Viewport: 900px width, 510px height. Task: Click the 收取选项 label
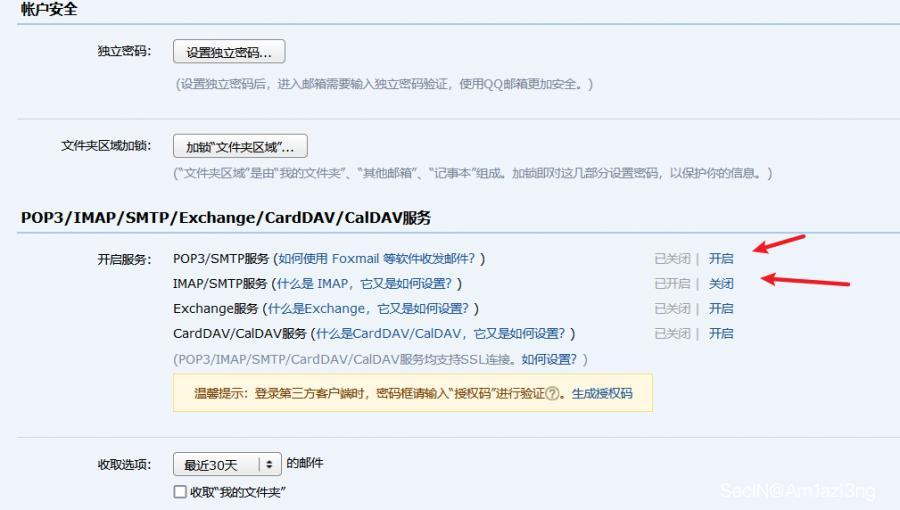click(x=124, y=465)
